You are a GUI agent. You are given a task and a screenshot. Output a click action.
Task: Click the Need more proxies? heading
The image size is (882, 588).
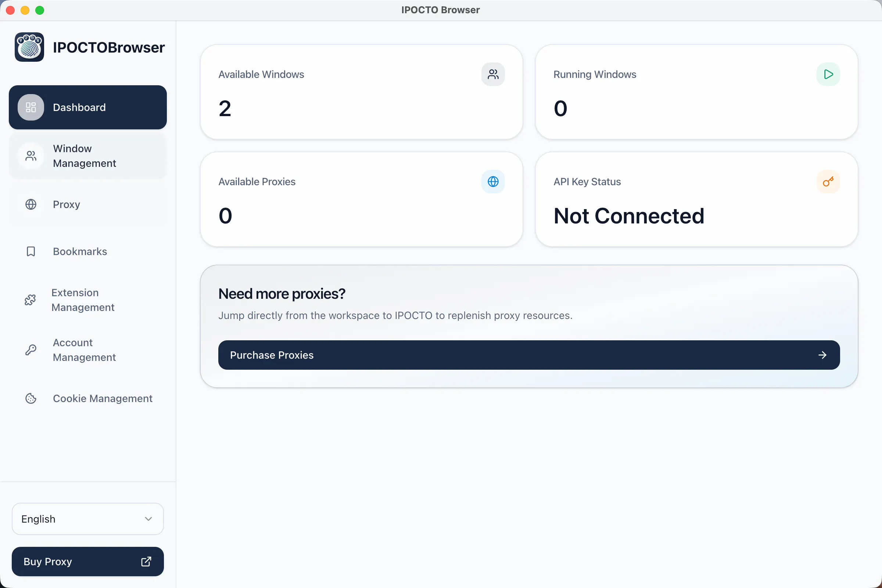(x=282, y=294)
